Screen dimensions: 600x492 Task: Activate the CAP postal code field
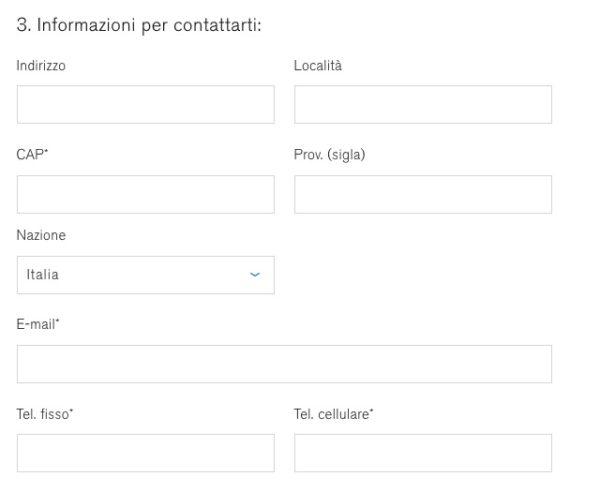point(145,194)
